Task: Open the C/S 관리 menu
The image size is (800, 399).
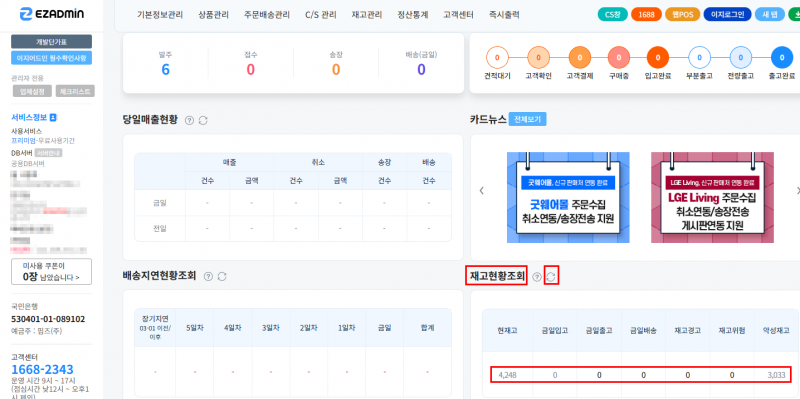Action: point(321,15)
